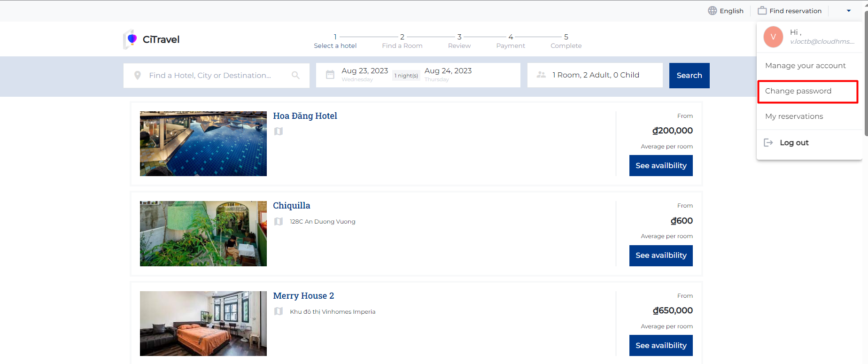868x364 pixels.
Task: Open the calendar icon for dates
Action: 330,75
